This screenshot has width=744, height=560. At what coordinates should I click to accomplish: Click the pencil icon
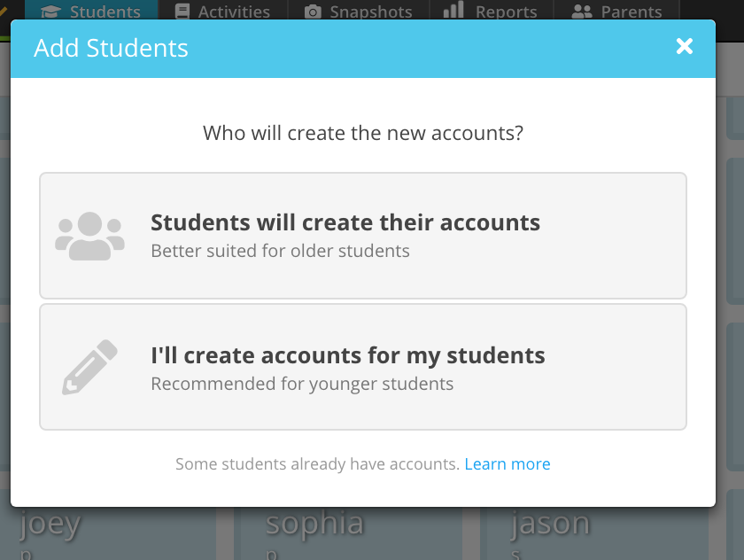click(89, 367)
